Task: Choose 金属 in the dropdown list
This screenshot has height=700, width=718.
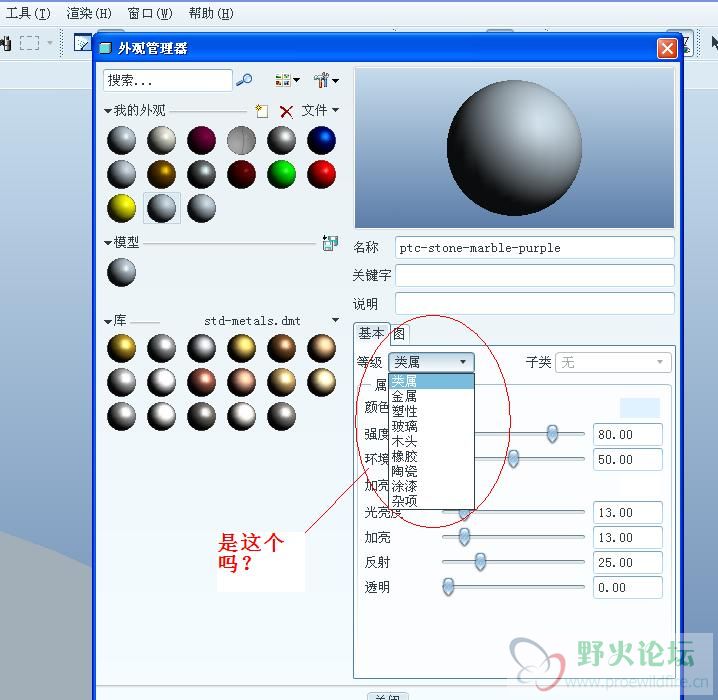Action: (431, 396)
